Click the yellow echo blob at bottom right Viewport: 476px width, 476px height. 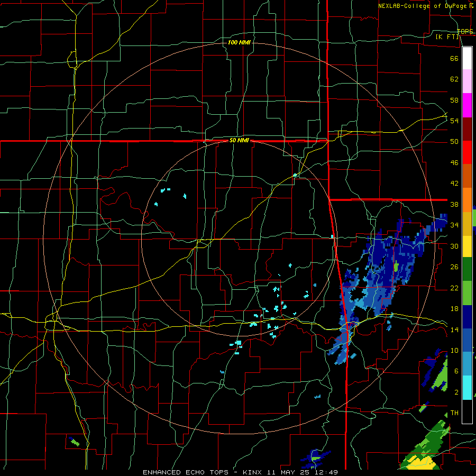[422, 463]
